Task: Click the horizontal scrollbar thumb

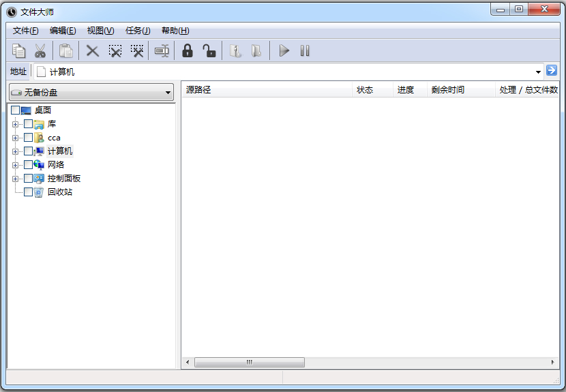Action: [250, 362]
